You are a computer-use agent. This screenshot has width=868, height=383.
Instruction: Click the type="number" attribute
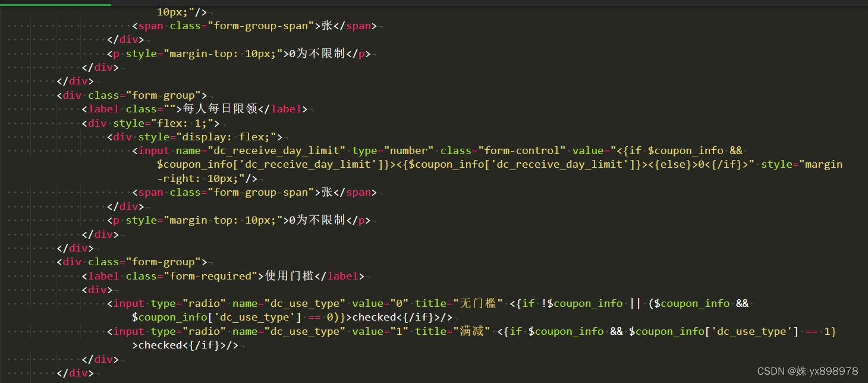coord(392,150)
